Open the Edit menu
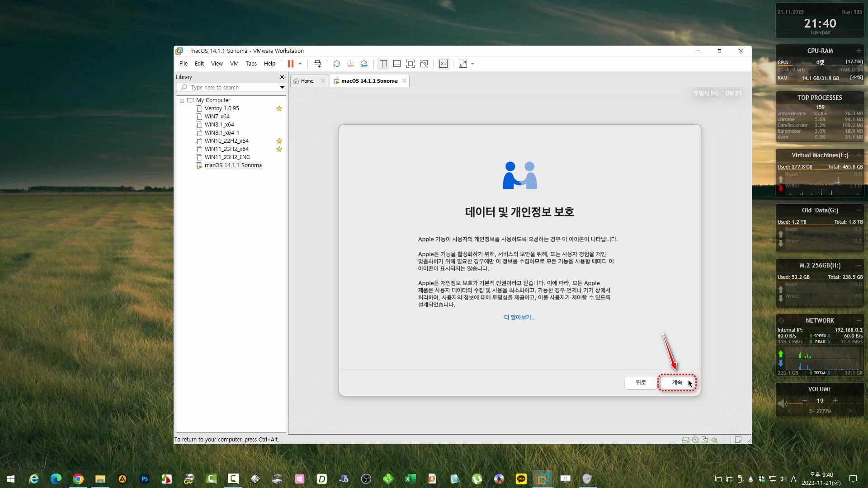Viewport: 868px width, 488px height. point(199,64)
